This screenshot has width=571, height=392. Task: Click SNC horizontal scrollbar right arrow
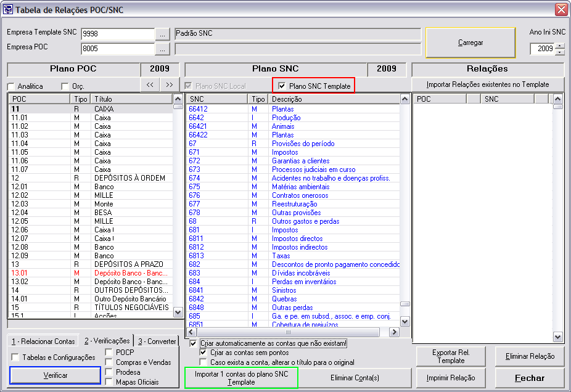tap(394, 332)
